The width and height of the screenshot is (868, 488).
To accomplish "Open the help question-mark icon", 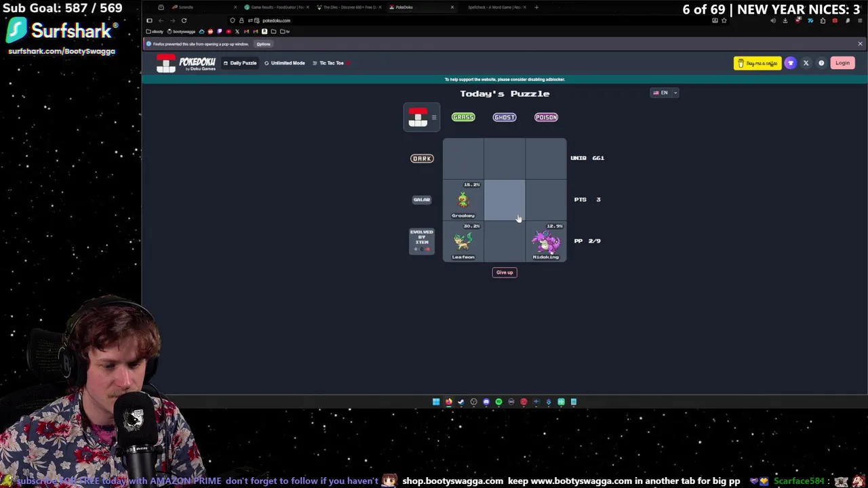I will pos(821,63).
